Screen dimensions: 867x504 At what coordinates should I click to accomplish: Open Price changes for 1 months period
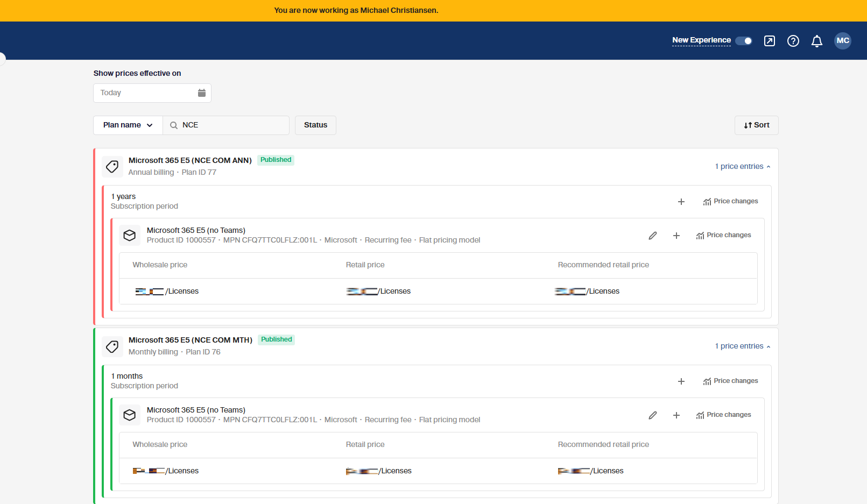[730, 381]
